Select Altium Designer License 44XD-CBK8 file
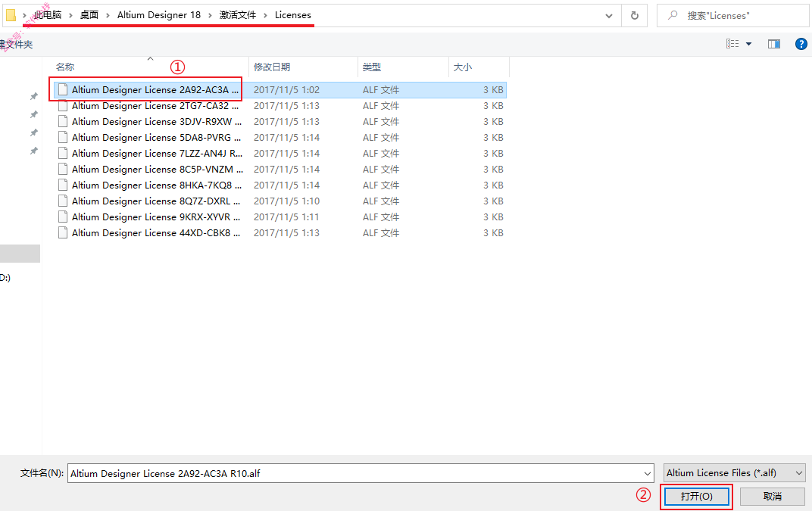 click(x=280, y=233)
